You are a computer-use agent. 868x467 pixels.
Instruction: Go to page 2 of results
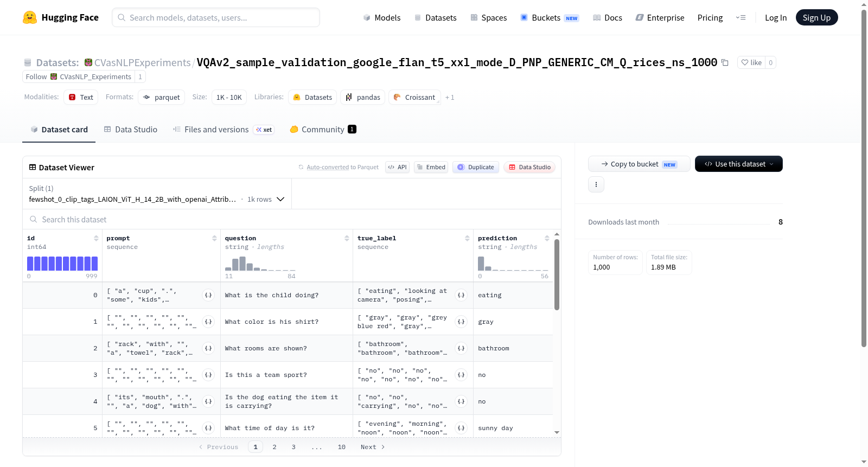(x=275, y=447)
